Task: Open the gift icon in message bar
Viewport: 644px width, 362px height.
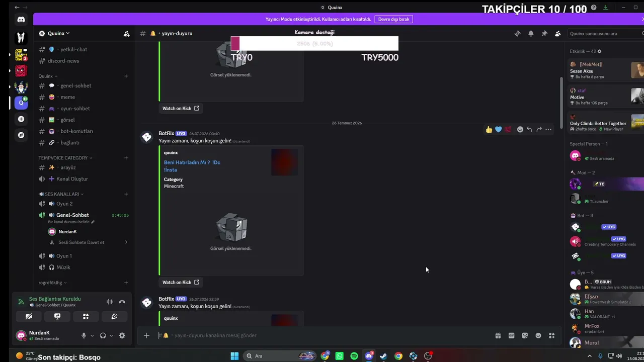Action: 498,335
